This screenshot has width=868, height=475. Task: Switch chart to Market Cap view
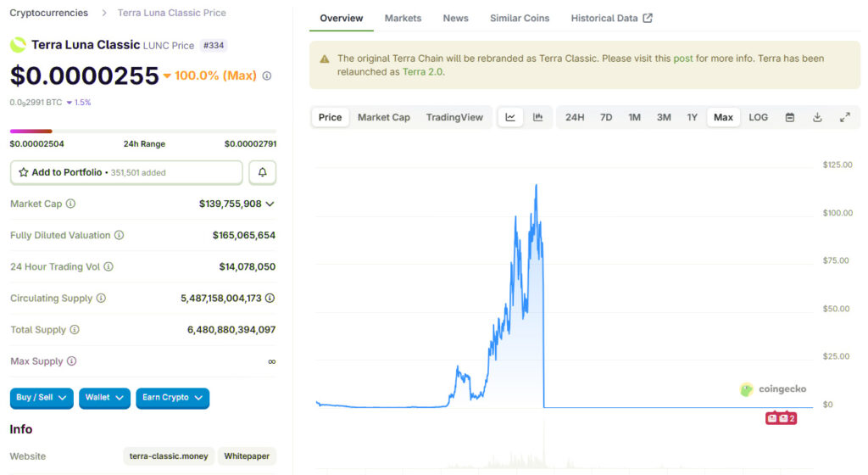[x=384, y=117]
